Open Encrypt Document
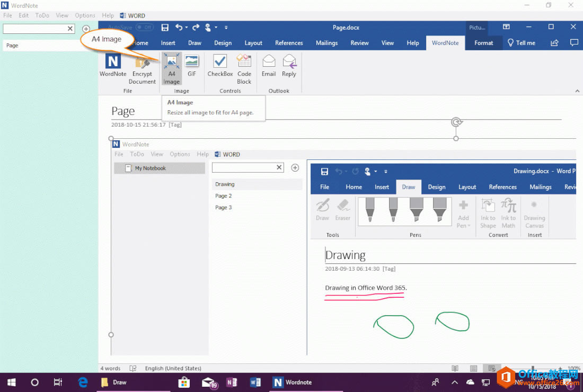The image size is (583, 392). click(x=142, y=69)
